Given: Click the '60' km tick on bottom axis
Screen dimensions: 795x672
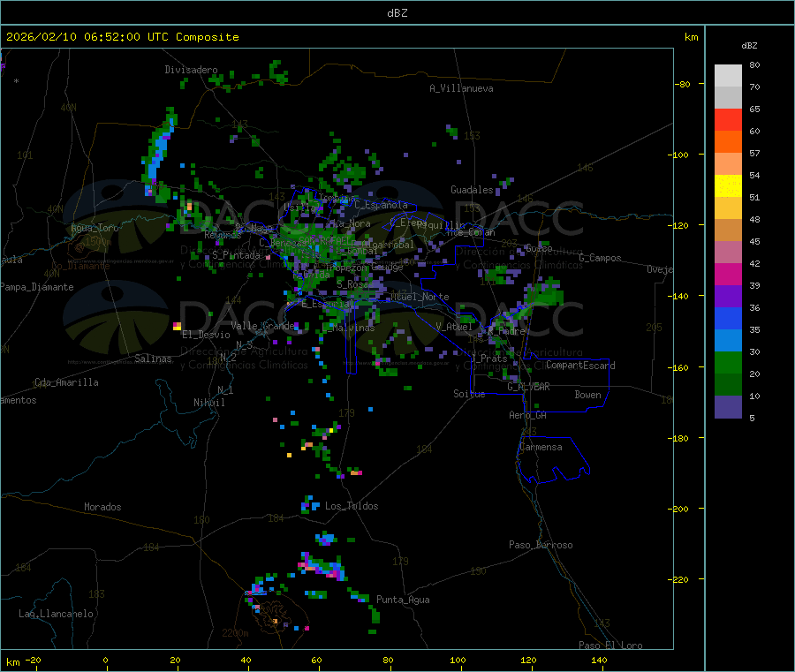Looking at the screenshot, I should [x=316, y=660].
